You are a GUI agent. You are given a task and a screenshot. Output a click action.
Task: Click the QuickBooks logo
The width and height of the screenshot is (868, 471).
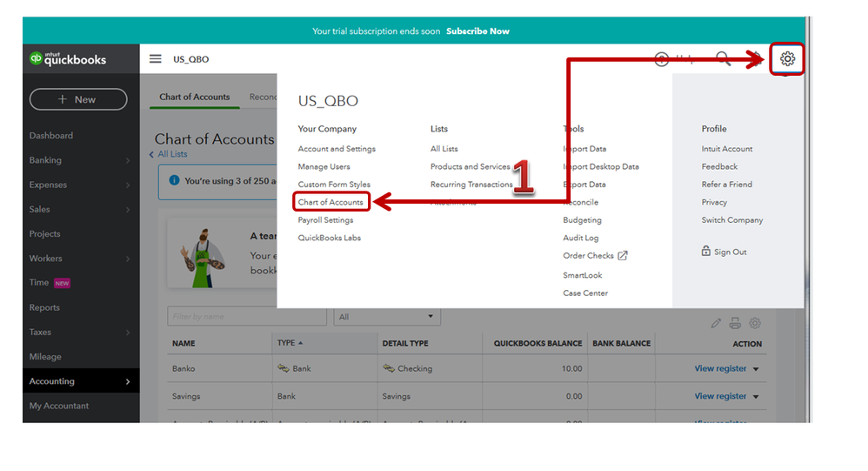coord(68,58)
